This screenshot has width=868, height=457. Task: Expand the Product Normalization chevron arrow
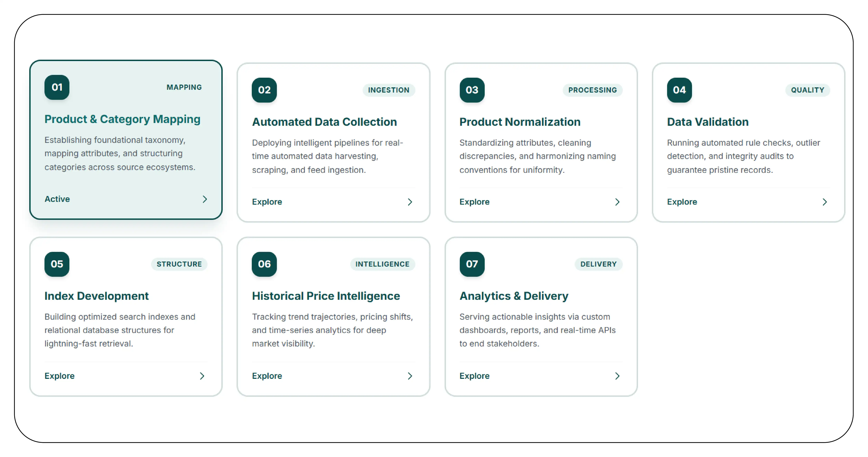point(617,202)
